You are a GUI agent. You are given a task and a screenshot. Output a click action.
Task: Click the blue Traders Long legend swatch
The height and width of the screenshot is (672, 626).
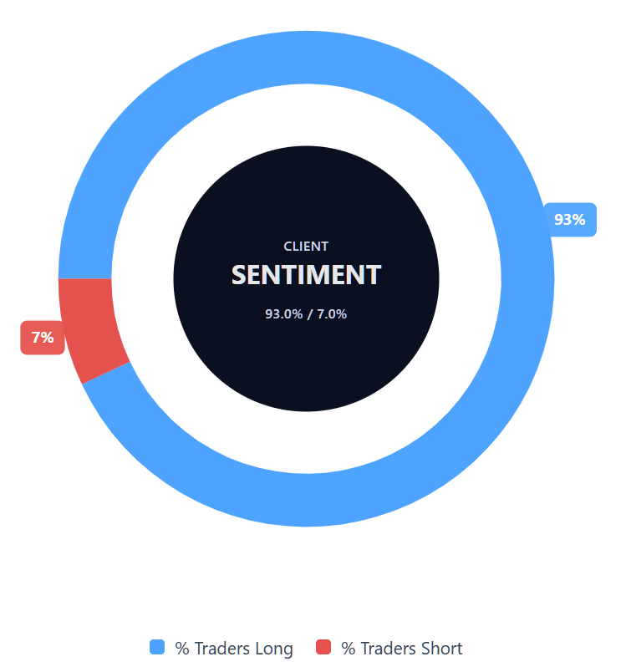pos(157,647)
